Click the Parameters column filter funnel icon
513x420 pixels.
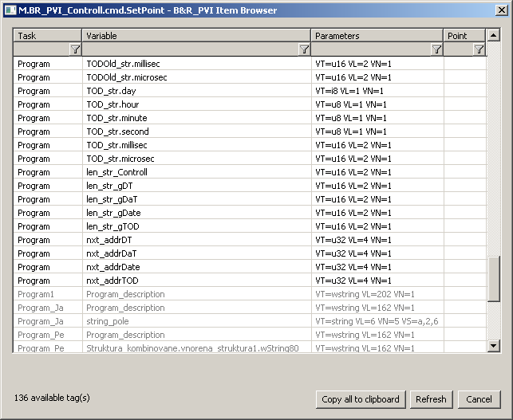pos(436,49)
